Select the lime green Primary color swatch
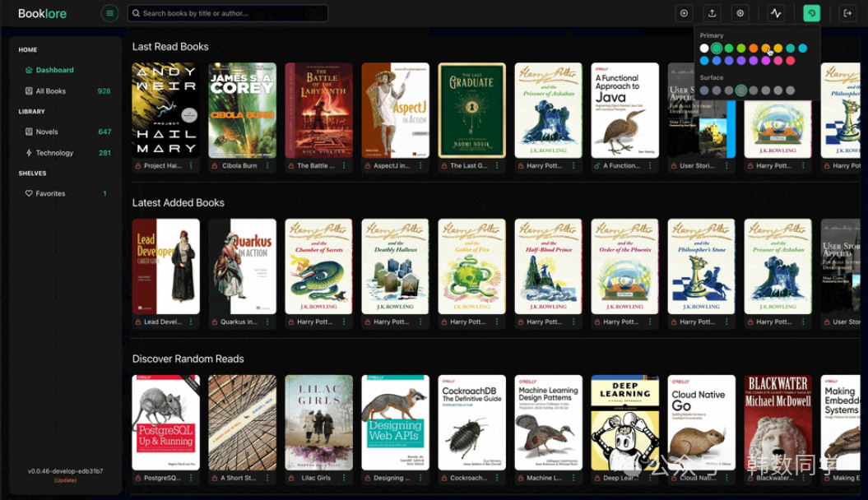This screenshot has height=500, width=868. pos(741,49)
